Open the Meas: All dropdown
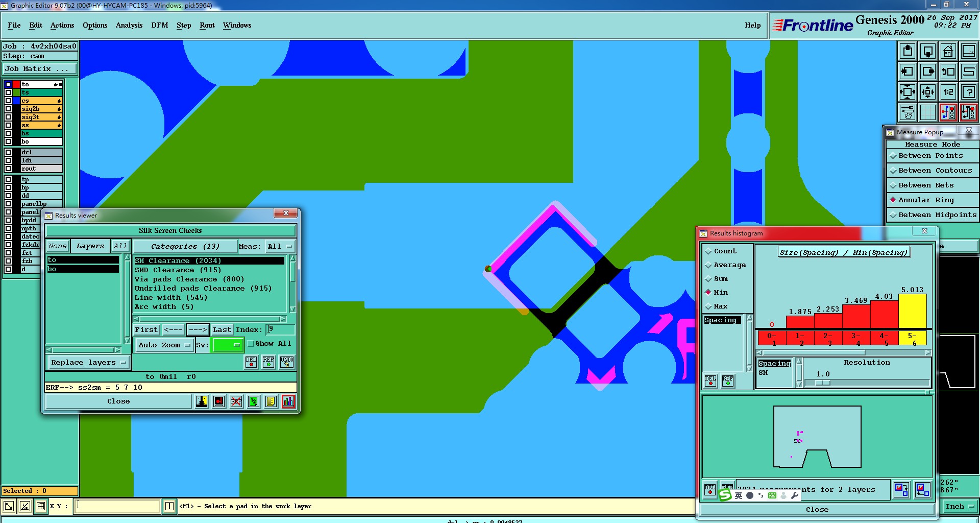The image size is (980, 523). pyautogui.click(x=280, y=247)
